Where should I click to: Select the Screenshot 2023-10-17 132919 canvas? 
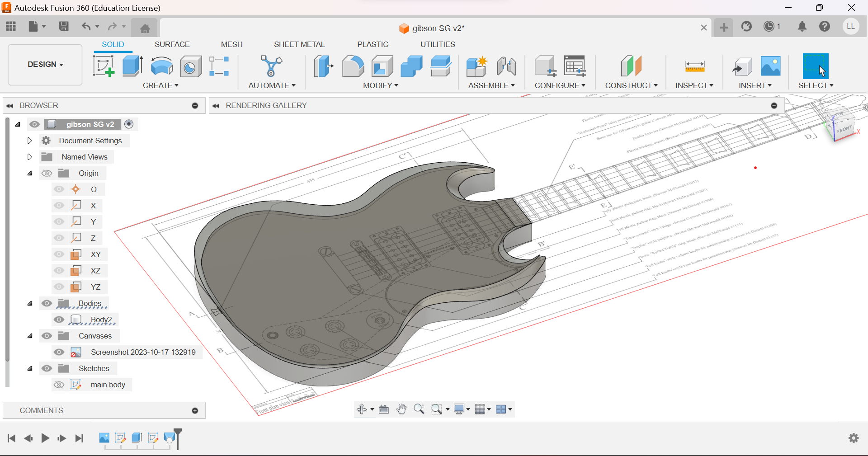143,352
